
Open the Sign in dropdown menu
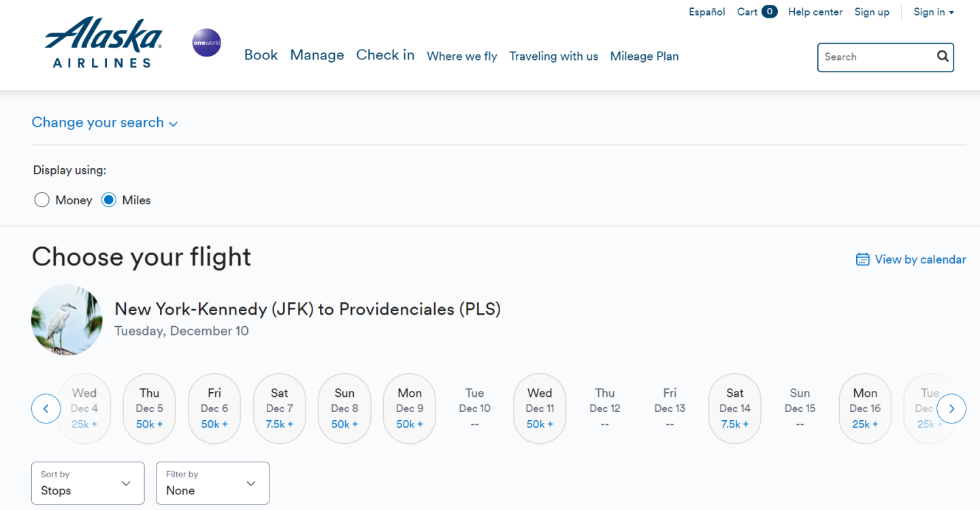pos(933,12)
